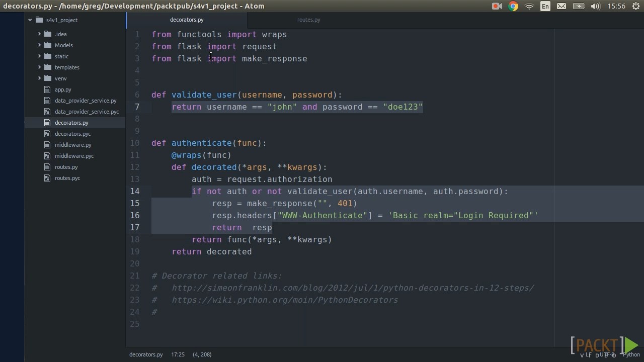
Task: Open middleware.pyc file
Action: pos(74,156)
